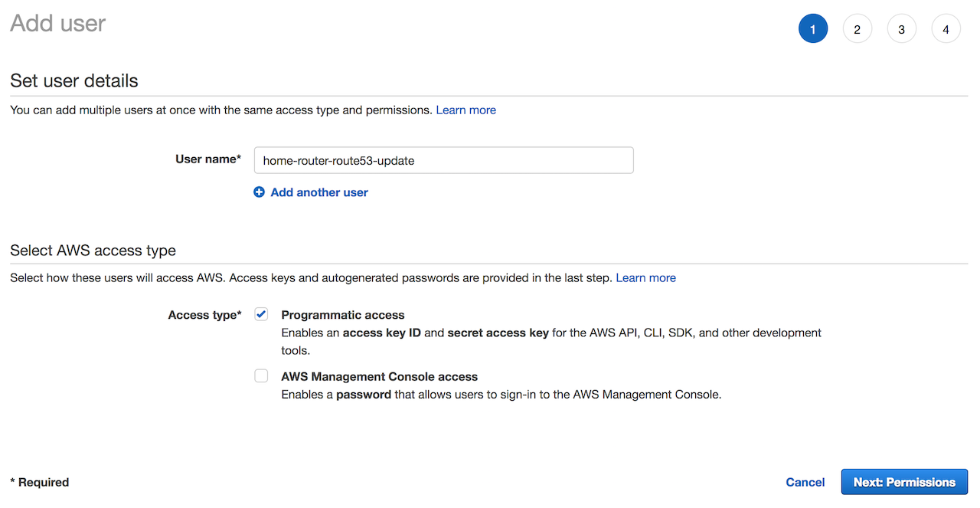Image resolution: width=980 pixels, height=508 pixels.
Task: Click the Select AWS access type heading
Action: pyautogui.click(x=93, y=250)
